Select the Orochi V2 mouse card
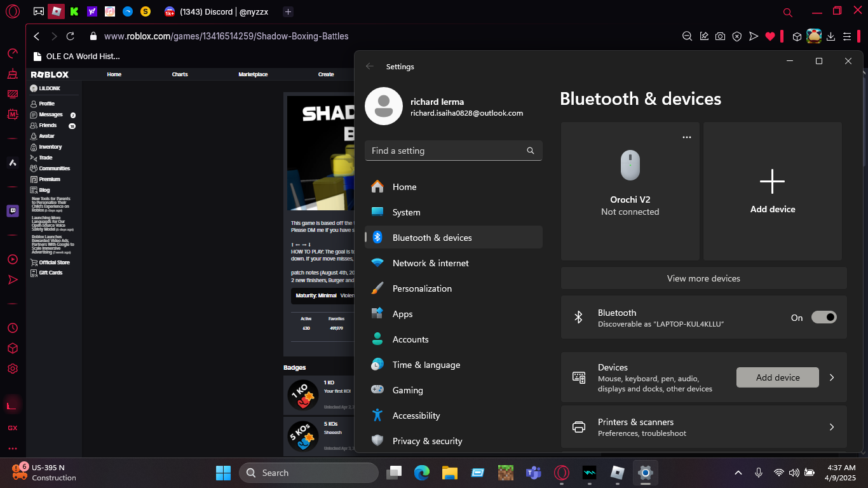Viewport: 868px width, 488px height. 630,191
